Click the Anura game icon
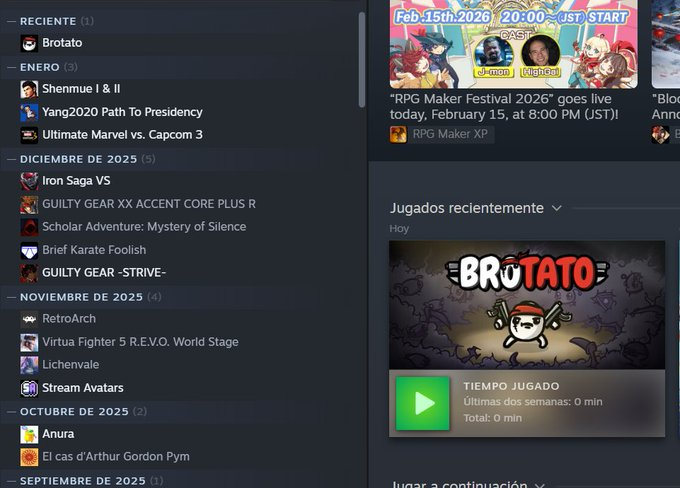The image size is (680, 488). point(29,434)
